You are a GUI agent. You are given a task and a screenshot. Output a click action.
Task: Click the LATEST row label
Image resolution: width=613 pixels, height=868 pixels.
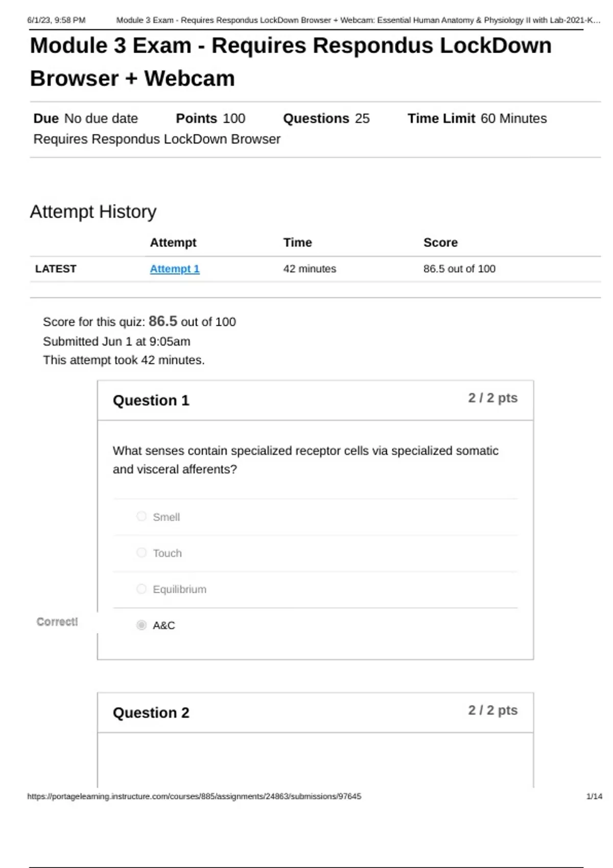click(x=56, y=269)
